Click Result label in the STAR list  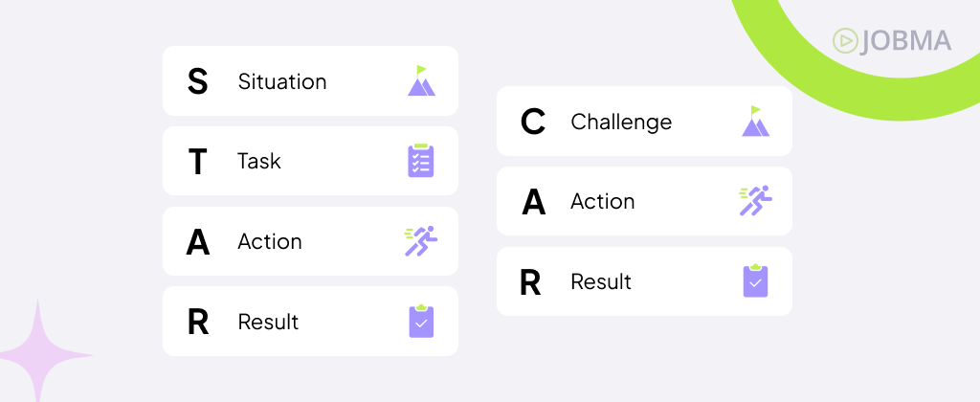[x=268, y=322]
